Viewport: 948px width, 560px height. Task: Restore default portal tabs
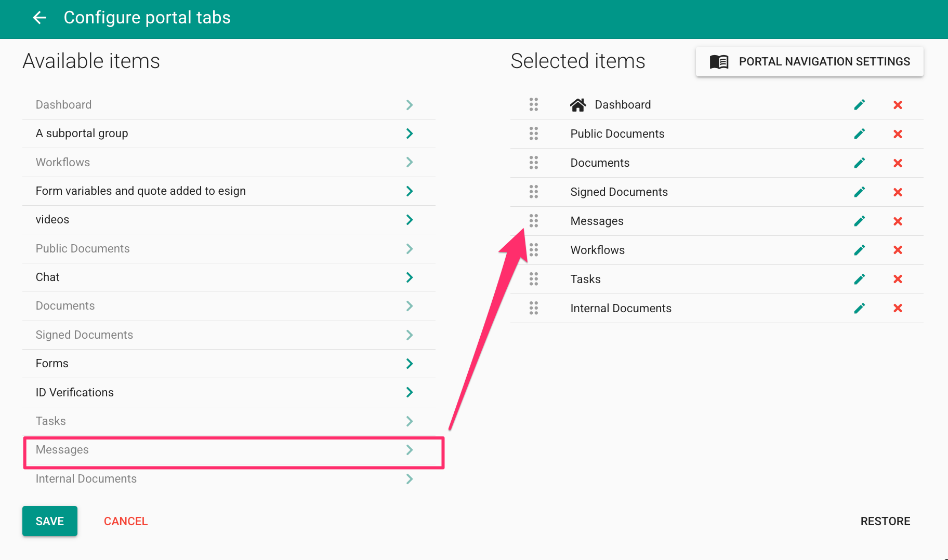coord(885,521)
